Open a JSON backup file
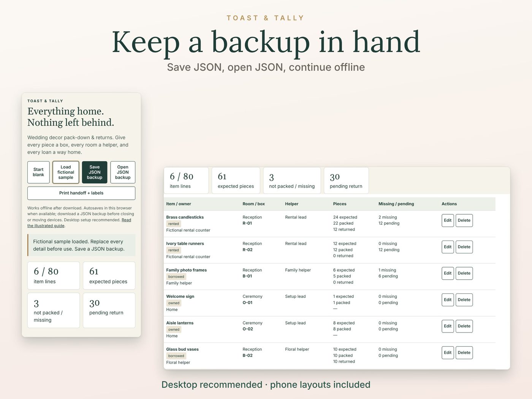The image size is (532, 399). click(x=123, y=172)
